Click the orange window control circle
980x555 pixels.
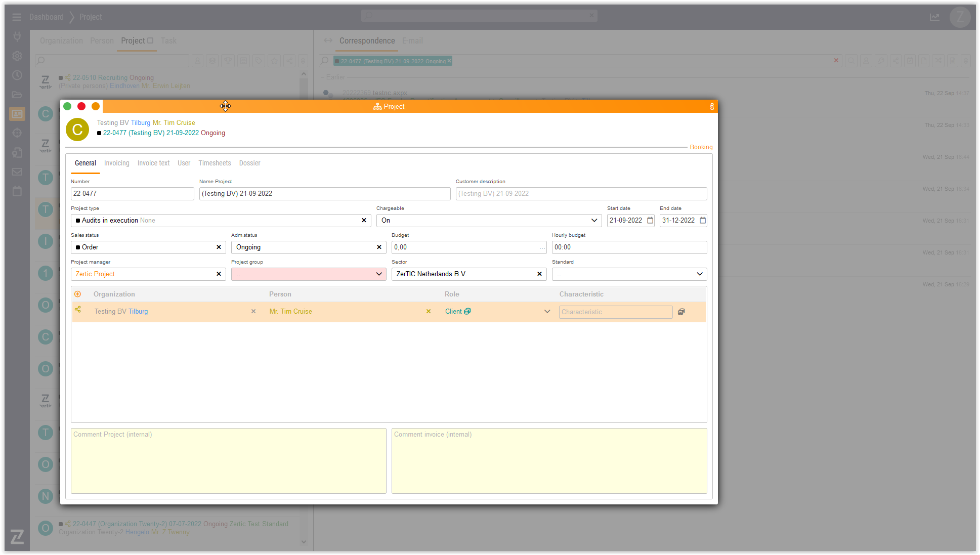pos(95,106)
